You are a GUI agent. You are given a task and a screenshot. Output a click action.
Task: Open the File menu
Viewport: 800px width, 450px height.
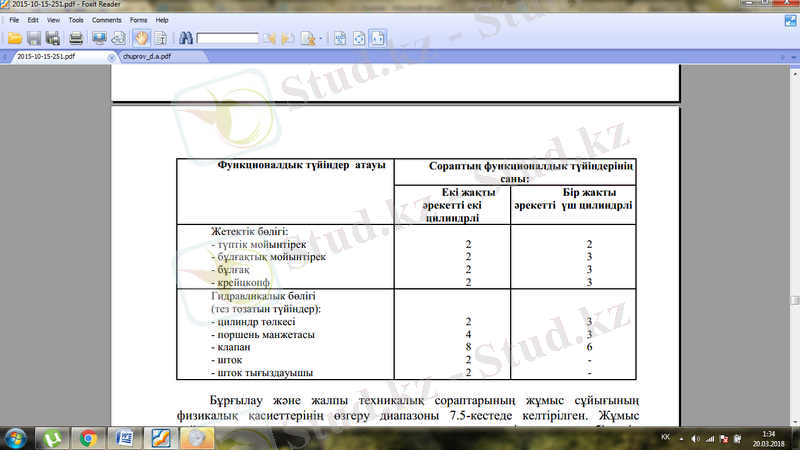point(15,20)
